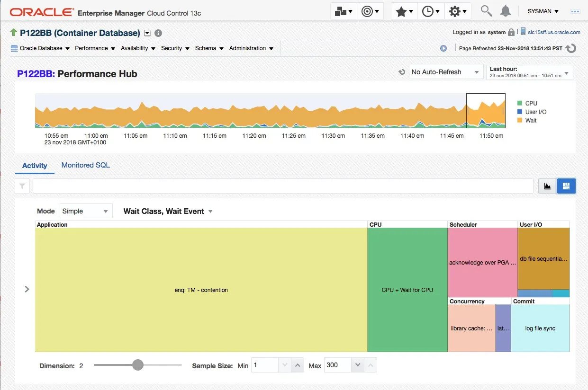This screenshot has width=588, height=390.
Task: Click the play icon near Page Refreshed
Action: coord(443,48)
